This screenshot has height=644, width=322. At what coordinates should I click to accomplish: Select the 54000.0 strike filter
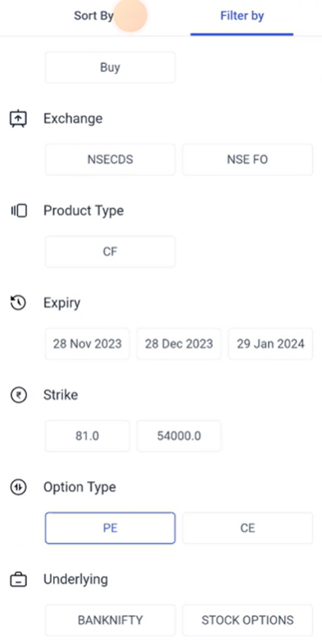tap(179, 436)
